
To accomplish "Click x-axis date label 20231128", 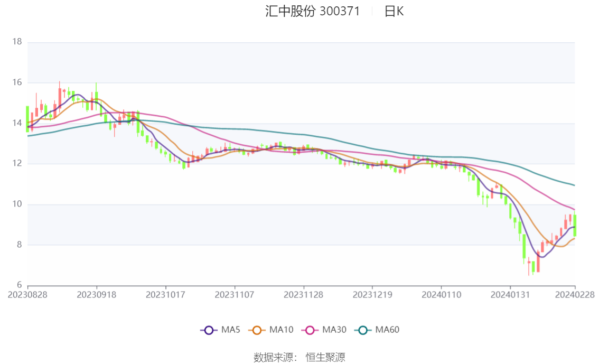I will click(303, 295).
